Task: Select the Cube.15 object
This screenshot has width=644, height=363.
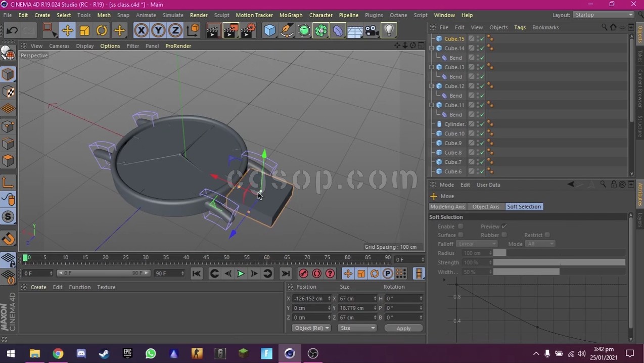Action: (454, 39)
